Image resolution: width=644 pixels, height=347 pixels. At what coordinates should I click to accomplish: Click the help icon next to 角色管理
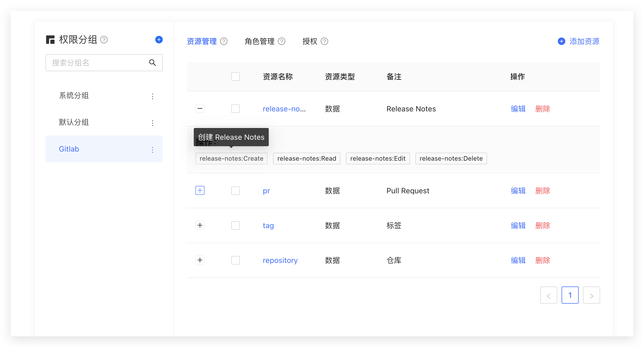click(282, 42)
